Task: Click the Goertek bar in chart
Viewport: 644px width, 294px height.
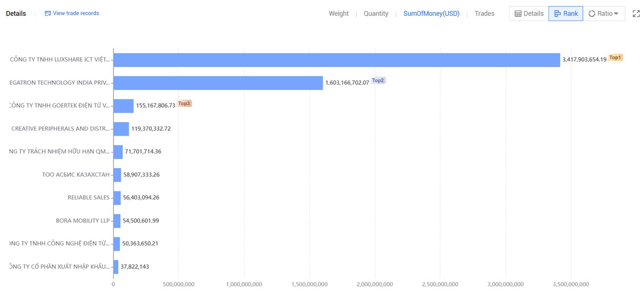Action: pyautogui.click(x=123, y=106)
